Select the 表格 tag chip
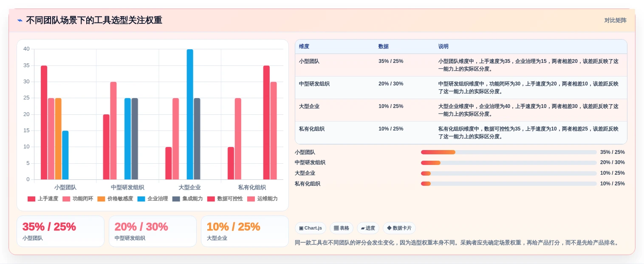 coord(342,228)
